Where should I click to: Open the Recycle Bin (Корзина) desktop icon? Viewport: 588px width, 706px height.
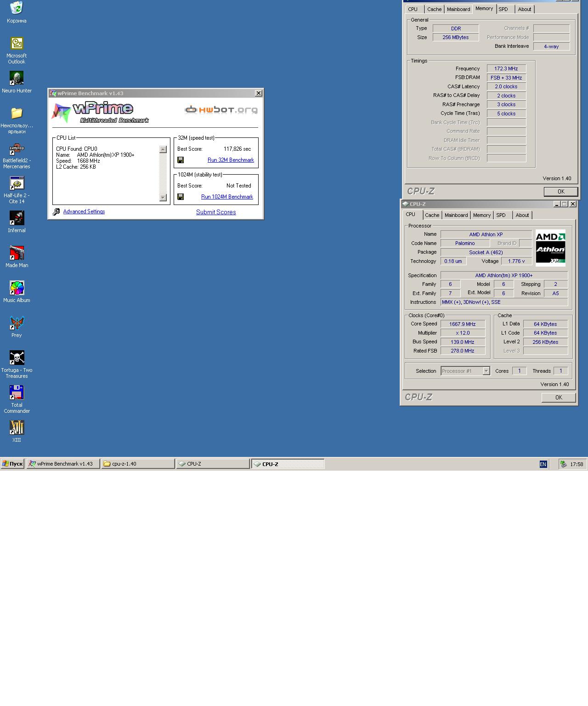17,12
